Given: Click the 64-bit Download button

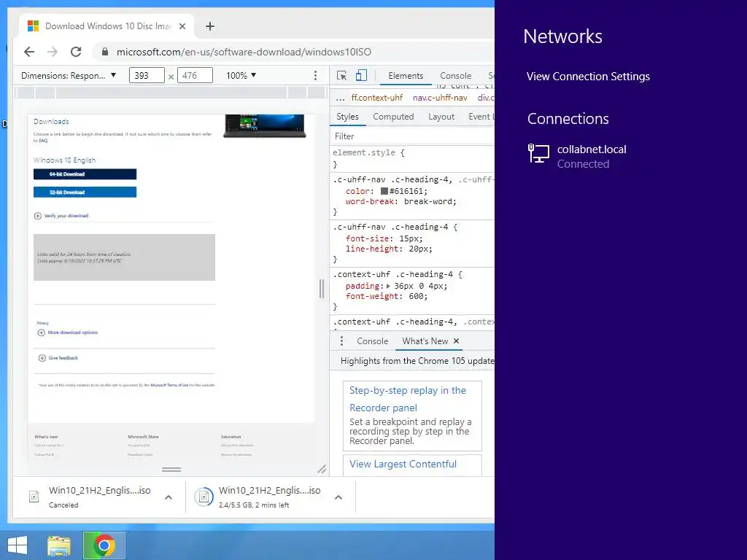Looking at the screenshot, I should [x=85, y=174].
